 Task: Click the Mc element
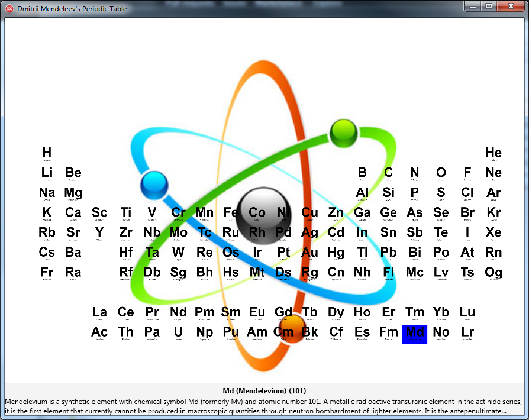(x=415, y=273)
